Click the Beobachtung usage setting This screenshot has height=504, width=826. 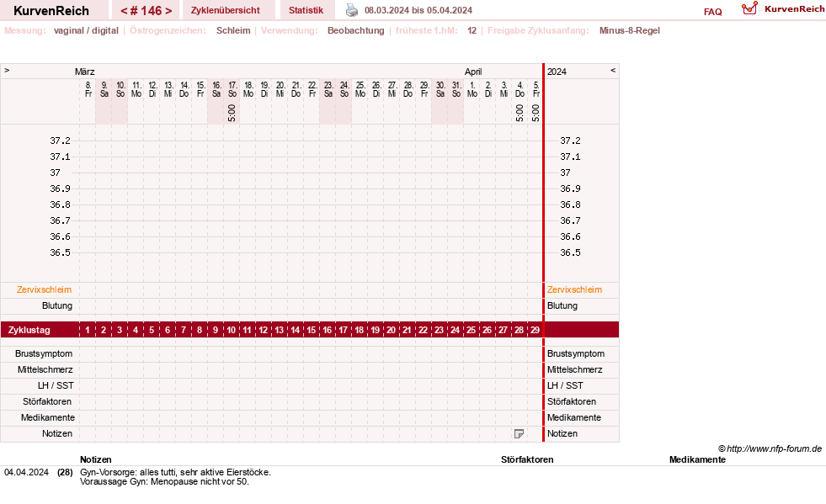tap(355, 30)
